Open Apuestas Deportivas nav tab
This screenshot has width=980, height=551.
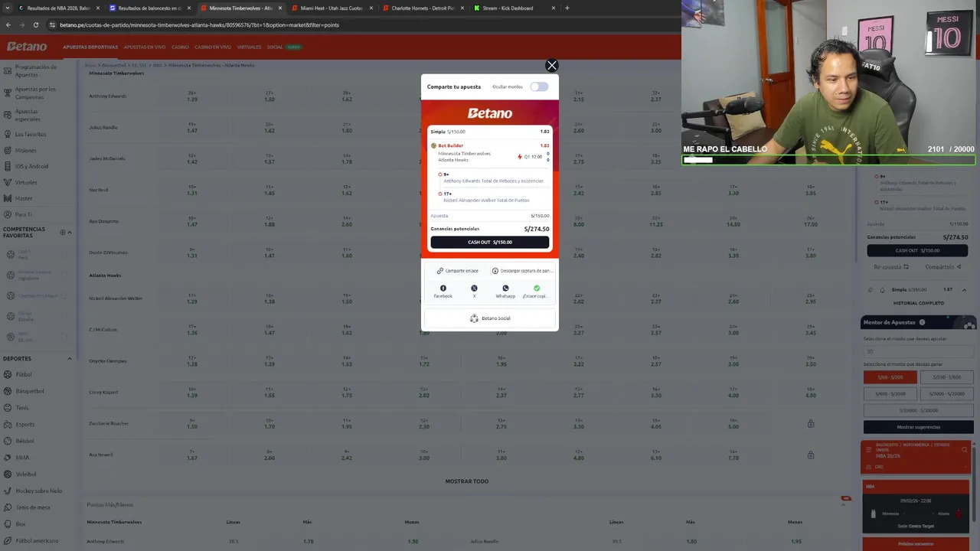tap(90, 47)
